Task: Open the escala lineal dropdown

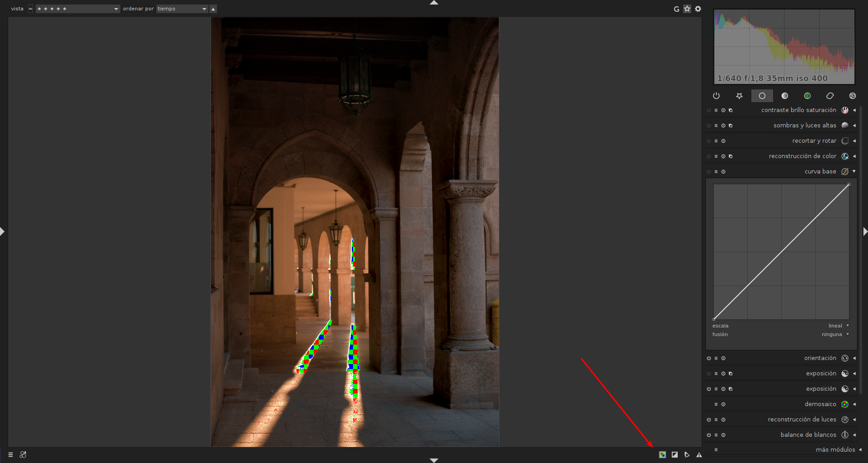Action: (781, 326)
